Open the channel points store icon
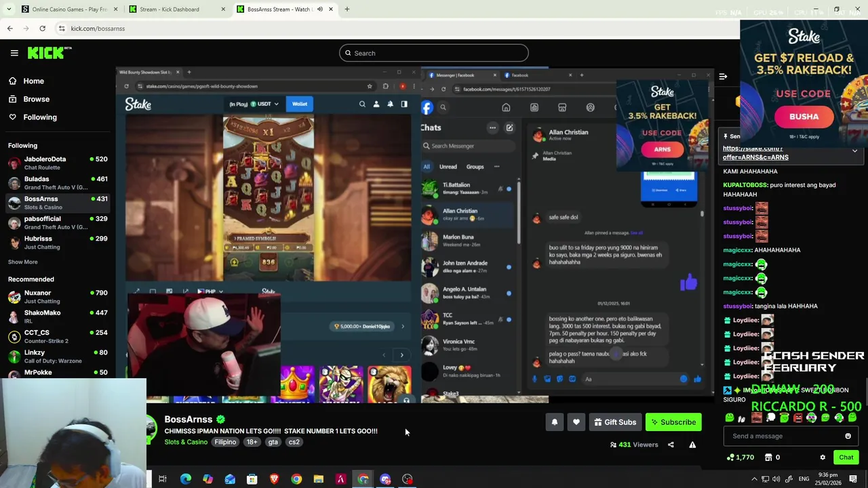868x488 pixels. pos(768,457)
